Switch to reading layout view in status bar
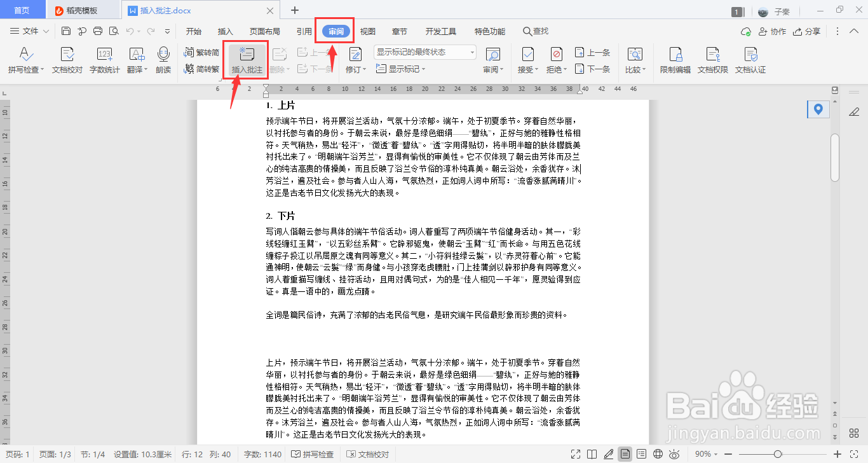Image resolution: width=868 pixels, height=463 pixels. (592, 454)
